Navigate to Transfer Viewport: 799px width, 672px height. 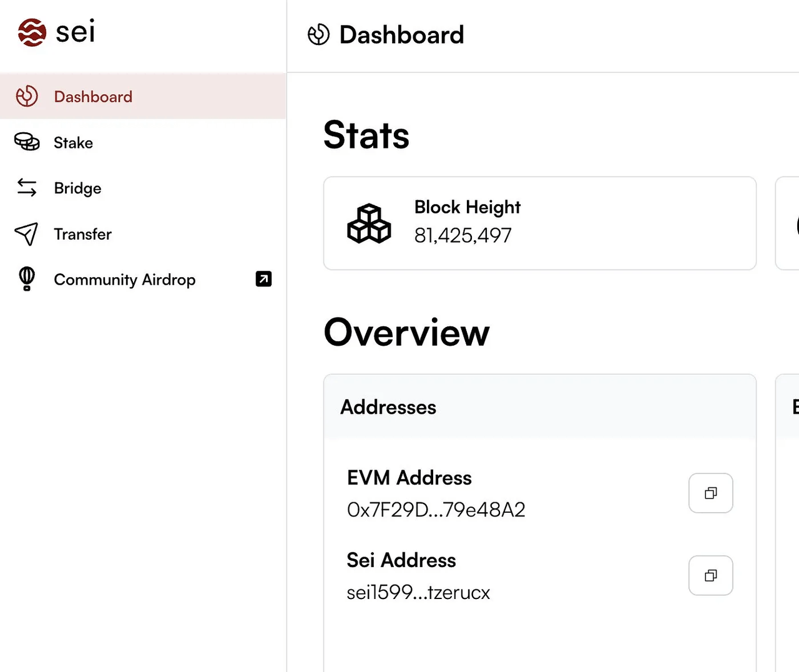coord(143,234)
